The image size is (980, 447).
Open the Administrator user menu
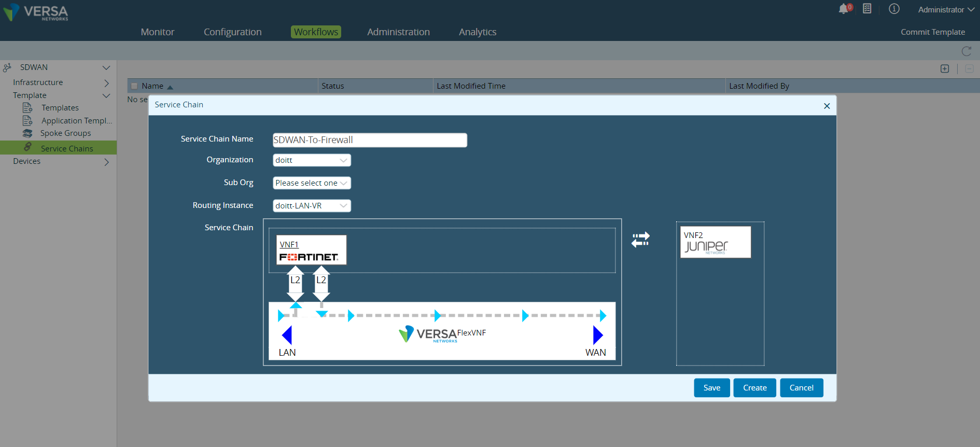click(x=946, y=10)
